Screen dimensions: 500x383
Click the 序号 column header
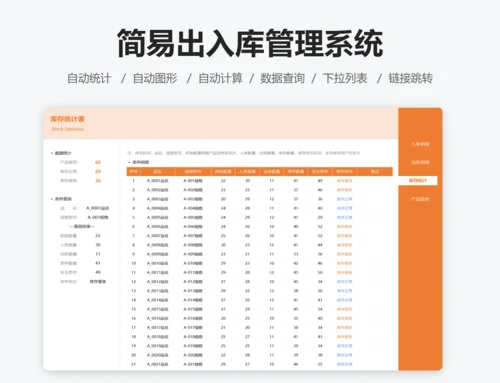coord(133,171)
